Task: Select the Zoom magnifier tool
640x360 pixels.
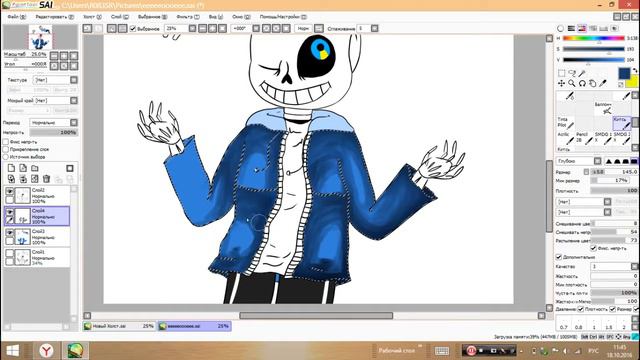Action: point(572,83)
